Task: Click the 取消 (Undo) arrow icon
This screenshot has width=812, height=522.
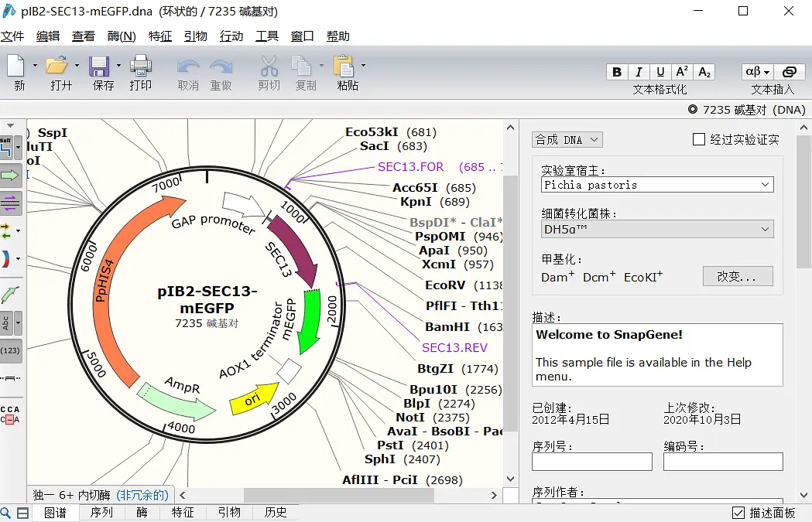Action: click(x=188, y=67)
